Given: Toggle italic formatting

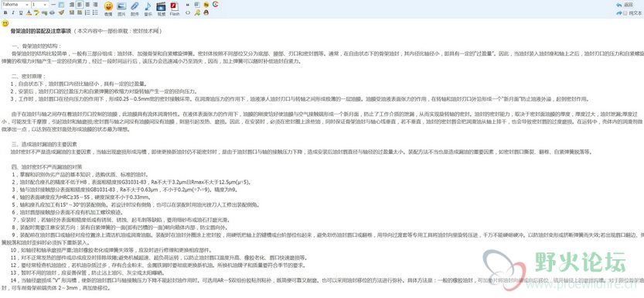Looking at the screenshot, I should coord(13,12).
